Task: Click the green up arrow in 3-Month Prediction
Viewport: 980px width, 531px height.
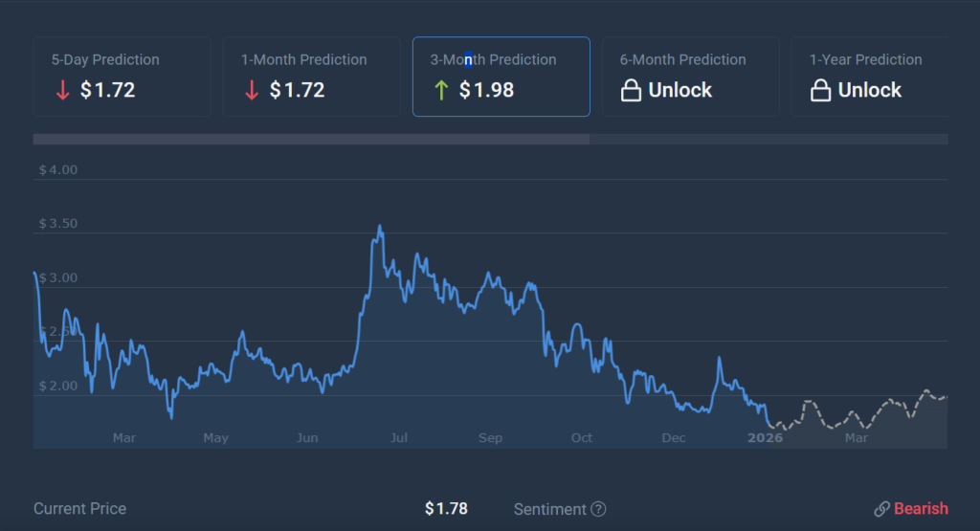Action: 441,91
